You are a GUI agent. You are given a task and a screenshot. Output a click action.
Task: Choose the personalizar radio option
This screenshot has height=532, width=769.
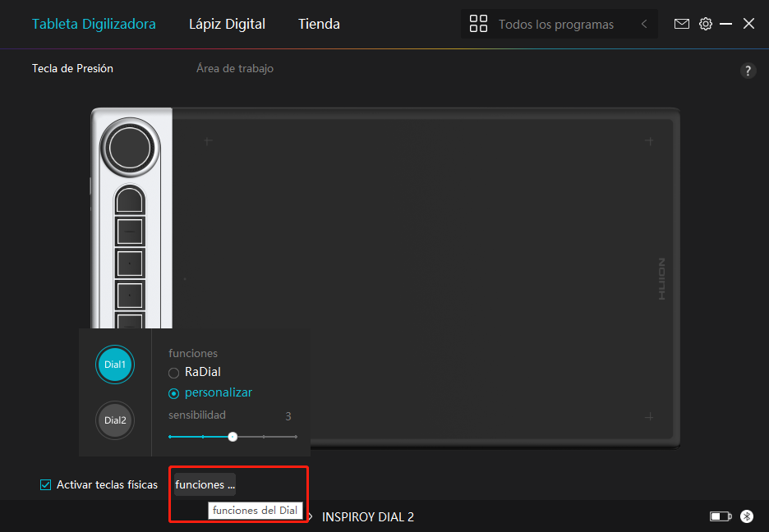click(x=174, y=393)
